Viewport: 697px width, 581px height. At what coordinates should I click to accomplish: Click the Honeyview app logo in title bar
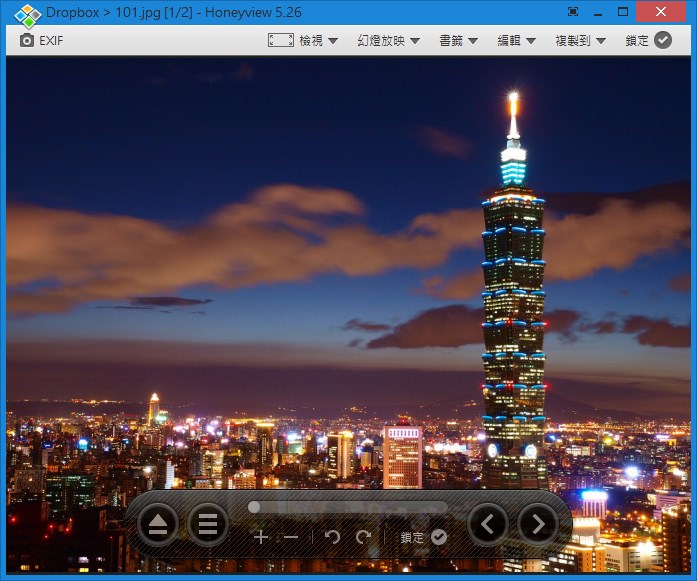pyautogui.click(x=28, y=16)
